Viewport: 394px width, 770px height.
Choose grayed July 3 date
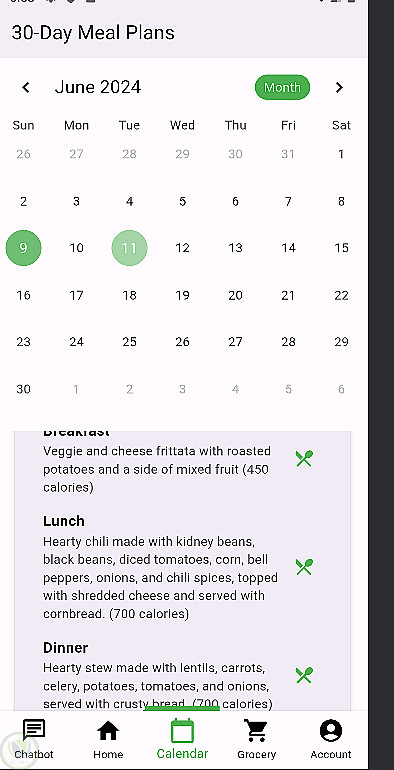coord(182,389)
